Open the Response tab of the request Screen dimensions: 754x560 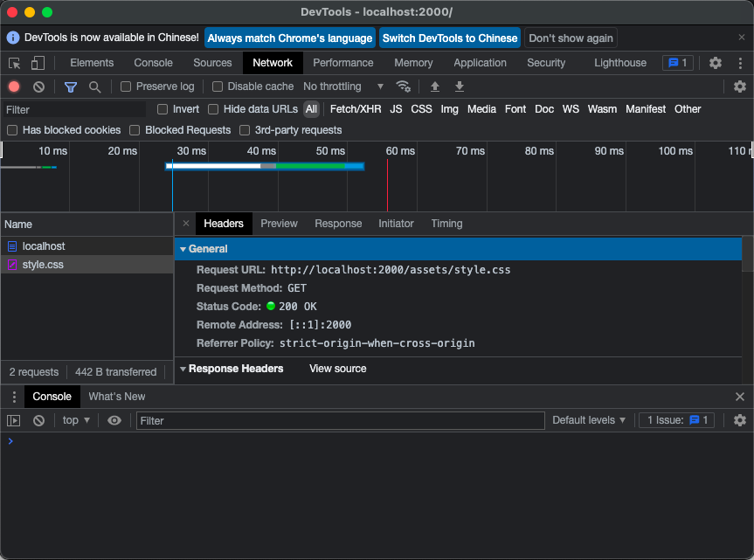pyautogui.click(x=338, y=224)
